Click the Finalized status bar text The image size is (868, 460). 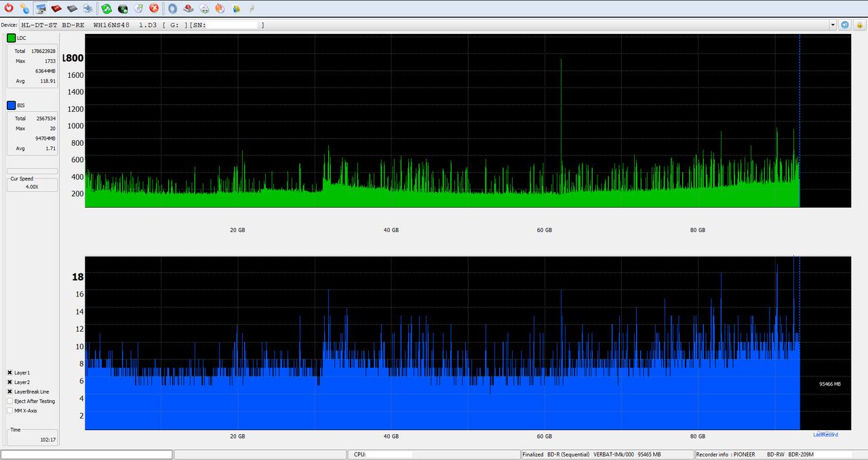(533, 454)
